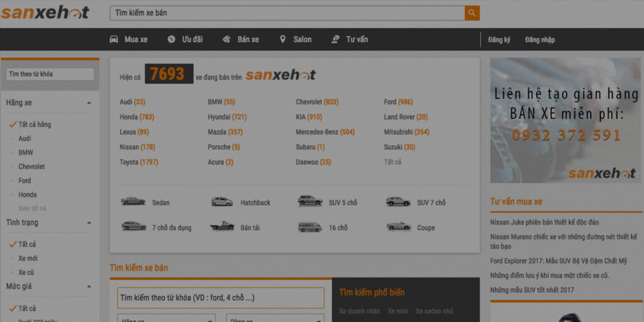
Task: Focus the Tìm theo từ khóa sidebar field
Action: (50, 74)
